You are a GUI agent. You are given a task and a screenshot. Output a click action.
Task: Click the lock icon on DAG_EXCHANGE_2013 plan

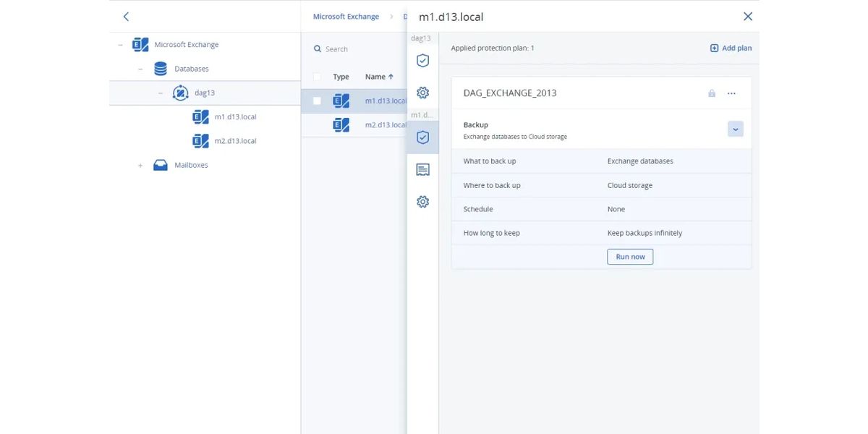tap(712, 93)
